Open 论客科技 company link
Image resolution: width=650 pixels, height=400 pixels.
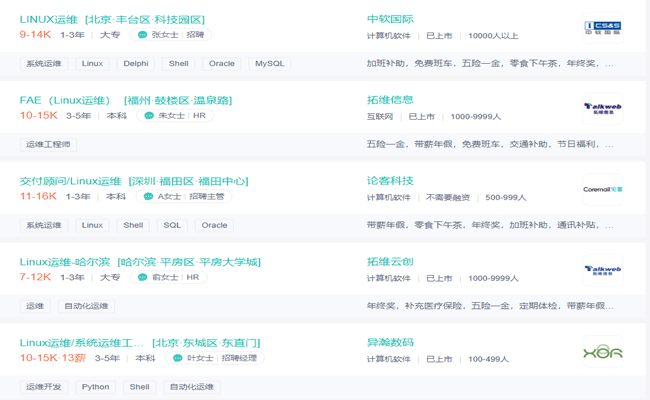390,181
